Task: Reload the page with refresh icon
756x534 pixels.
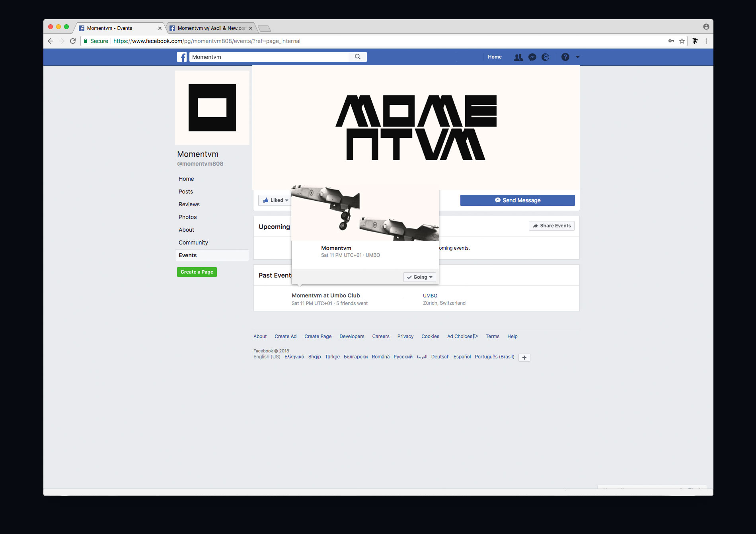Action: click(73, 41)
